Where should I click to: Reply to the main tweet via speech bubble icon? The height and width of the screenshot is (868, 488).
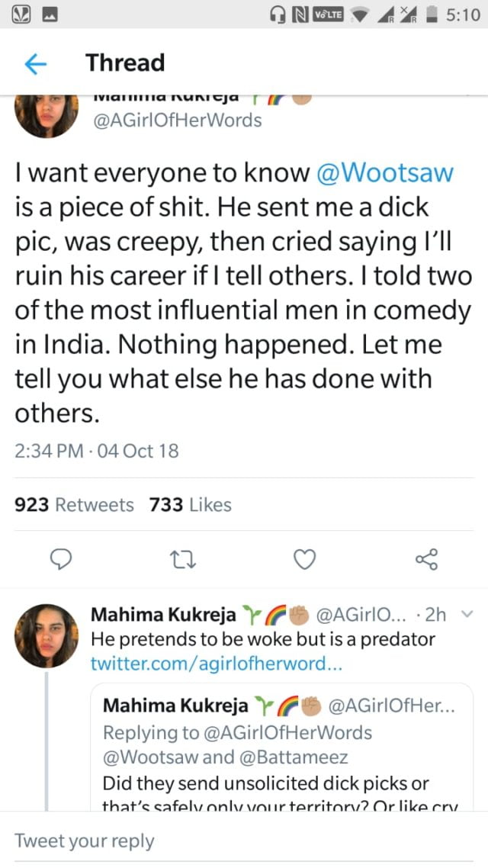60,561
